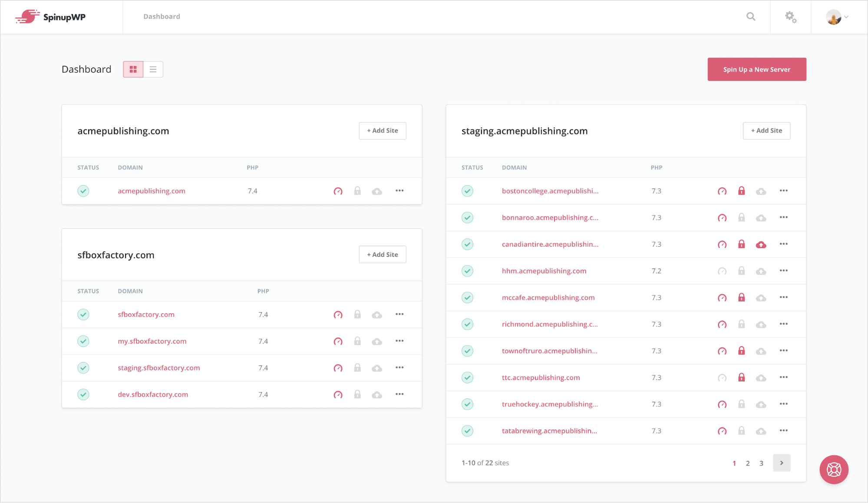Click the cloud backup icon for acmepublishing.com
The width and height of the screenshot is (868, 503).
pyautogui.click(x=376, y=190)
